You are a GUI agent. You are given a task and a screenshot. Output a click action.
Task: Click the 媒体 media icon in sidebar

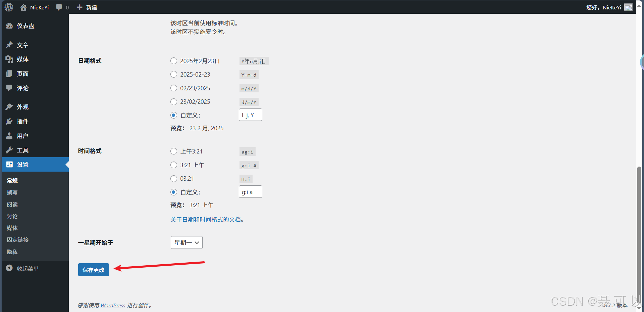[9, 59]
